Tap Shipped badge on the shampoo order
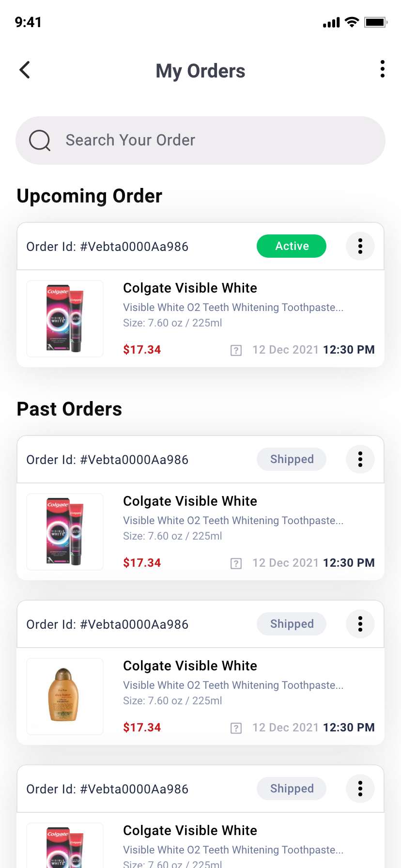This screenshot has width=401, height=868. tap(292, 624)
